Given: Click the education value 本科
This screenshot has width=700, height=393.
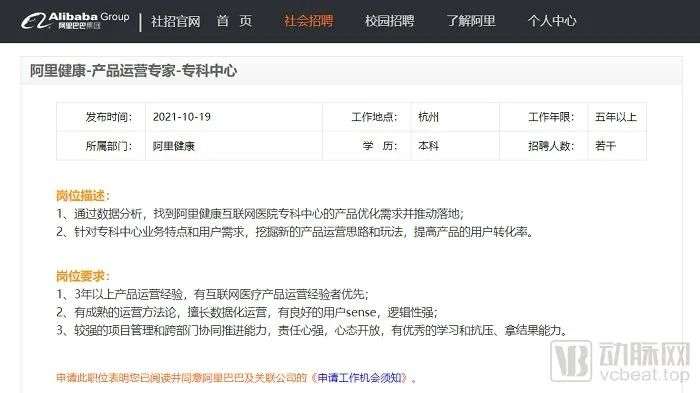Looking at the screenshot, I should tap(429, 146).
